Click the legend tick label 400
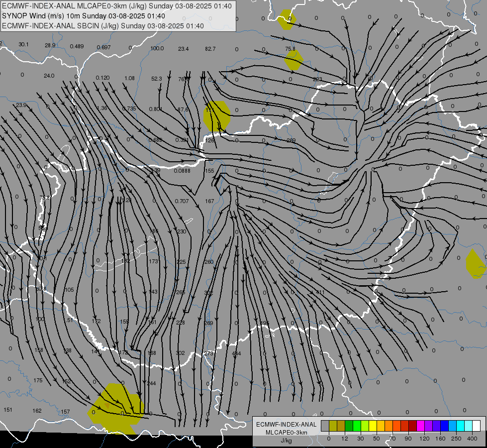 (472, 439)
